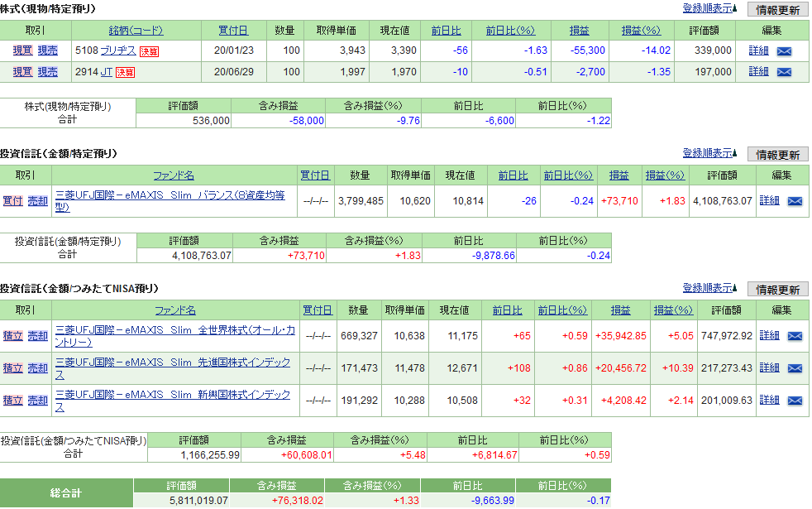Click 総合計 評価額 value 5,811,019.07
The height and width of the screenshot is (509, 812).
pos(198,501)
